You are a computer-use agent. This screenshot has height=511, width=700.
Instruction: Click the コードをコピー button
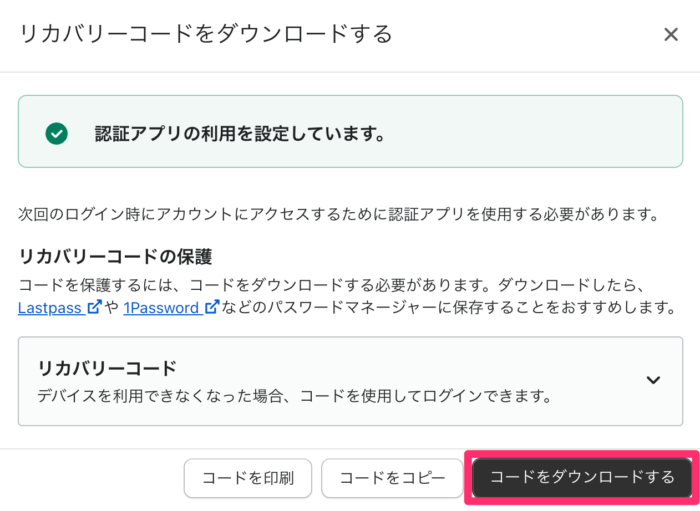pos(392,478)
